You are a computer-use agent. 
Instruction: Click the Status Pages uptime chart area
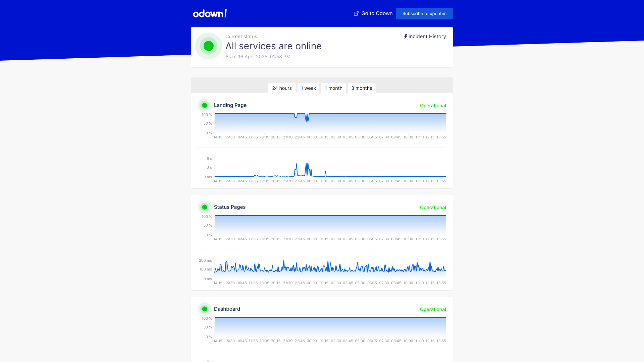[330, 225]
